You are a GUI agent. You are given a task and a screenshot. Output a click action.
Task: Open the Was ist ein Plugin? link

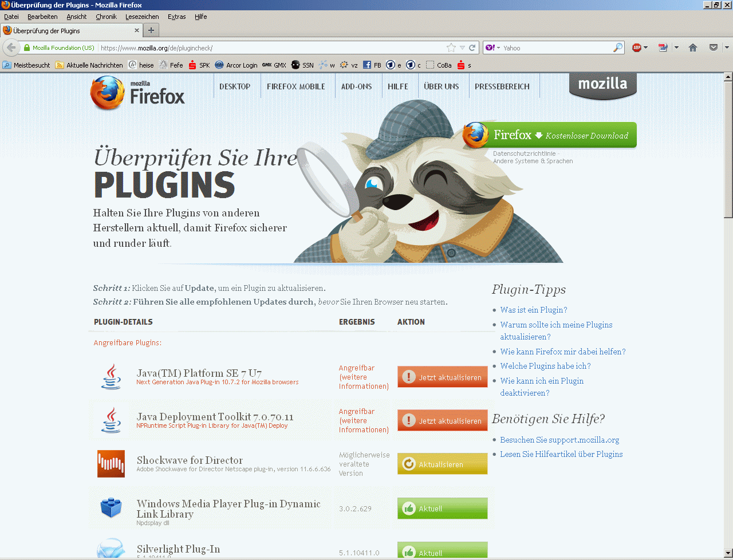[534, 310]
